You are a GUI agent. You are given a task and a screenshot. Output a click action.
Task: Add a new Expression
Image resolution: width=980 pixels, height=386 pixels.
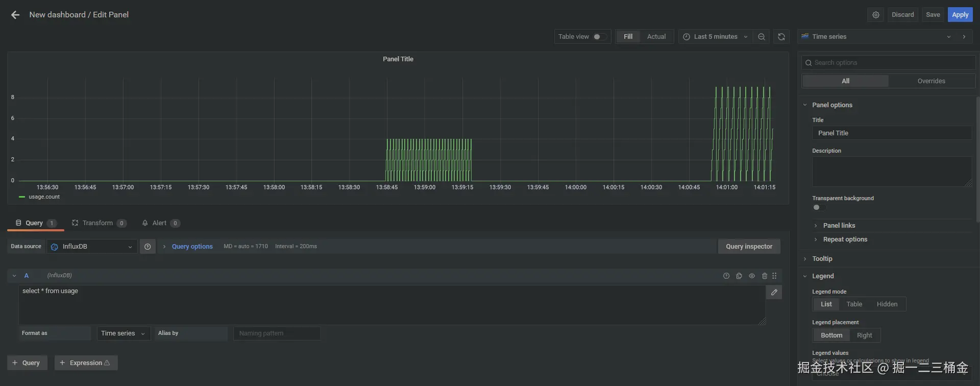(x=86, y=363)
